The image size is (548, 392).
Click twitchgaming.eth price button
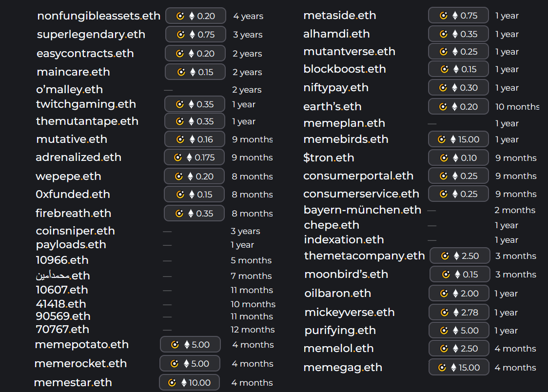pyautogui.click(x=195, y=104)
